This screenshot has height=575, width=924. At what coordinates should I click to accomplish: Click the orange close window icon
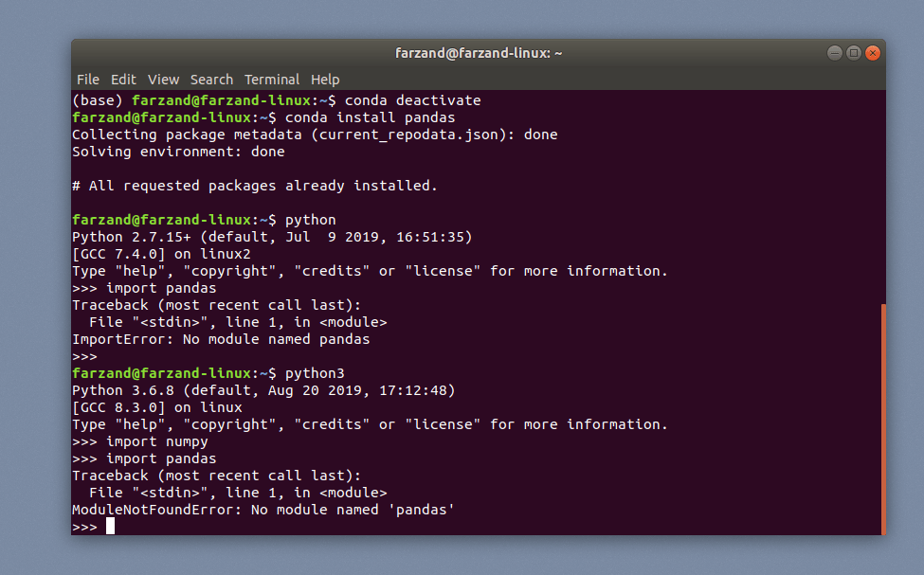tap(871, 52)
